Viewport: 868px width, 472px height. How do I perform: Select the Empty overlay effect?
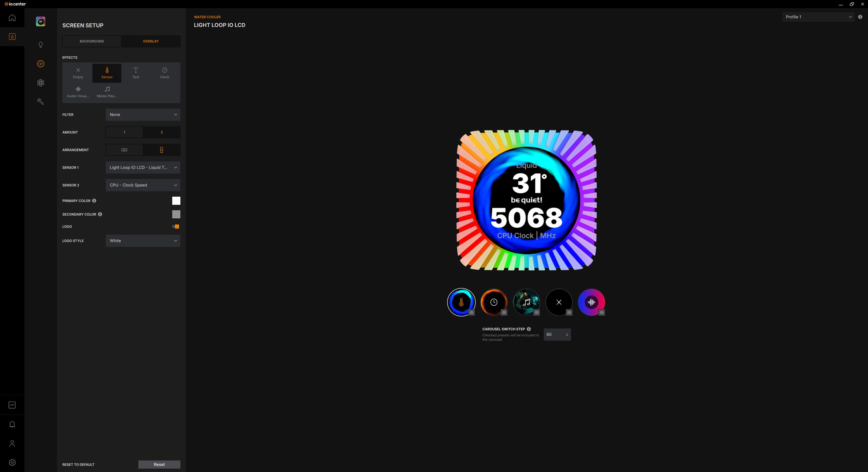click(78, 73)
